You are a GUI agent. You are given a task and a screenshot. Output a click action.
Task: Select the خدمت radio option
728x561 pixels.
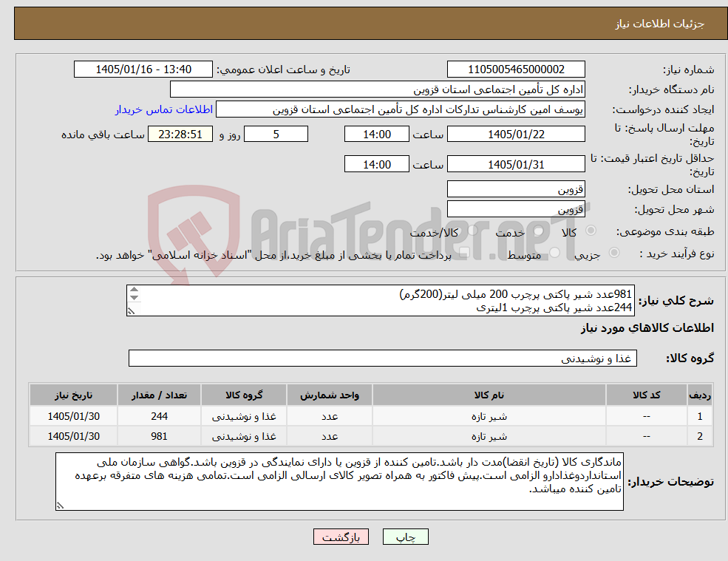click(539, 231)
